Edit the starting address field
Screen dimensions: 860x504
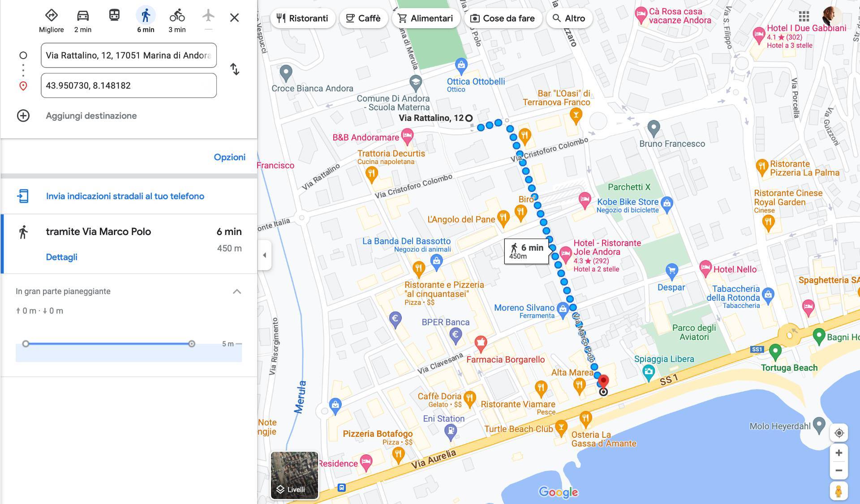pos(129,56)
